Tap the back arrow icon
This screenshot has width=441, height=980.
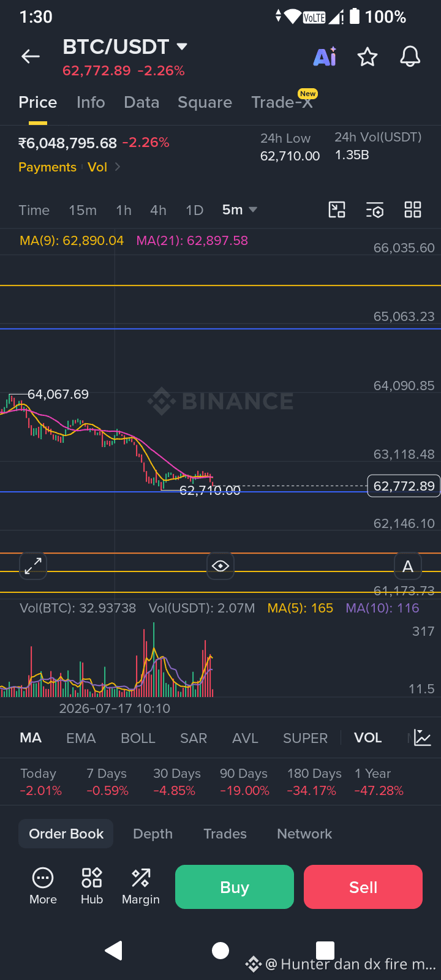(x=31, y=57)
